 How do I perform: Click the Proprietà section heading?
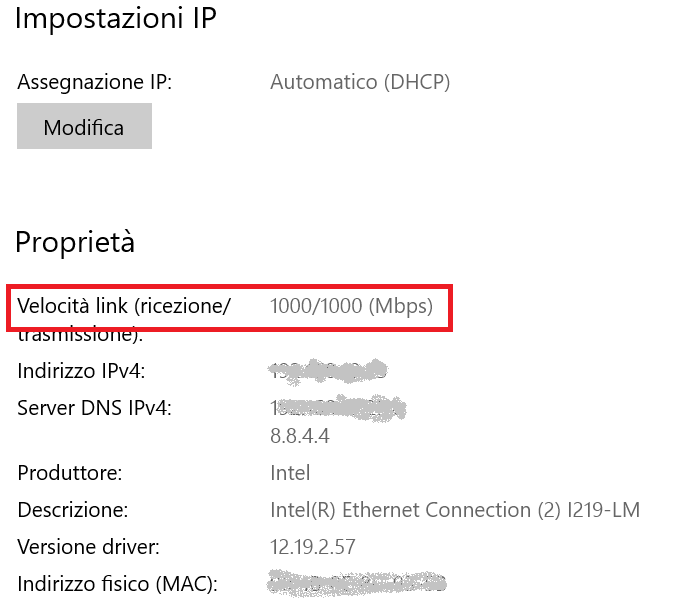75,242
